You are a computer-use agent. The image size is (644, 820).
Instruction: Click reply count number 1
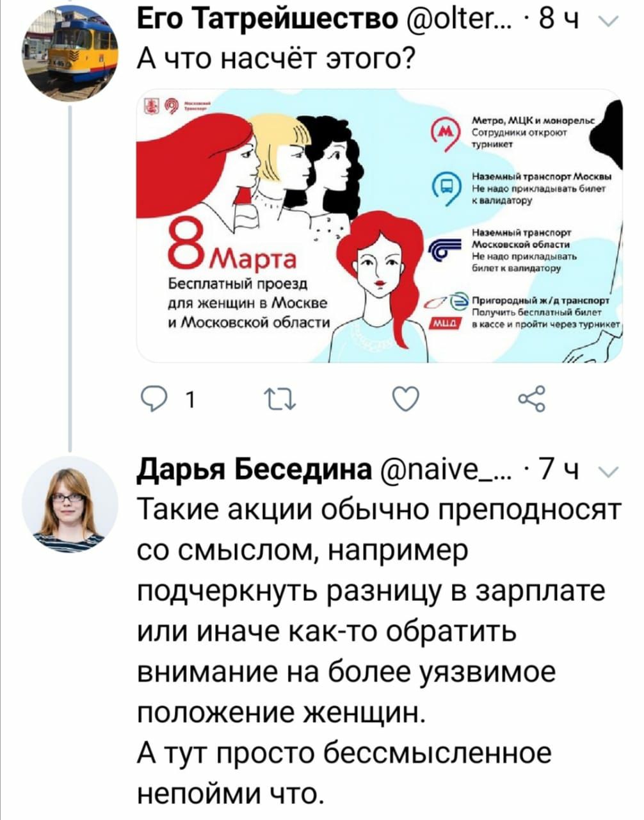pyautogui.click(x=188, y=402)
